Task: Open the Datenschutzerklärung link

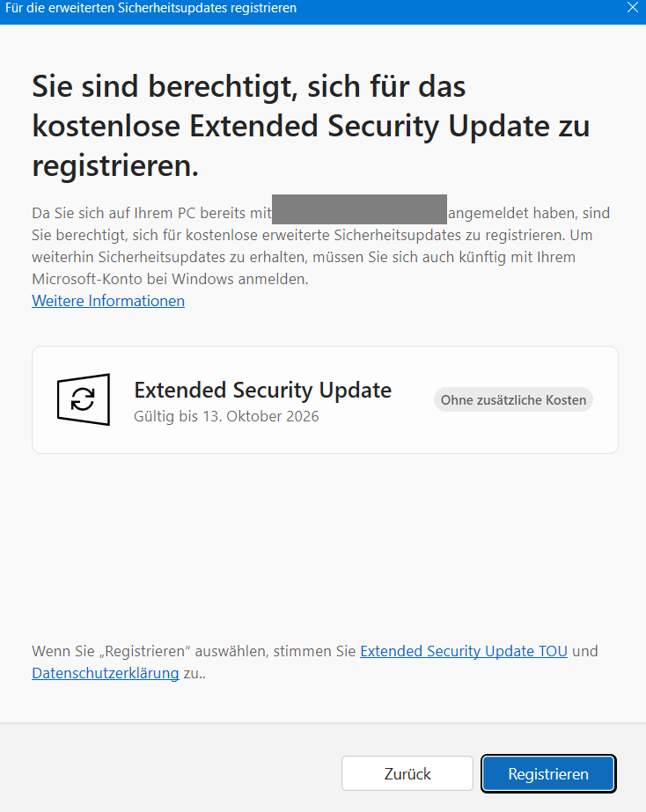Action: [x=105, y=673]
